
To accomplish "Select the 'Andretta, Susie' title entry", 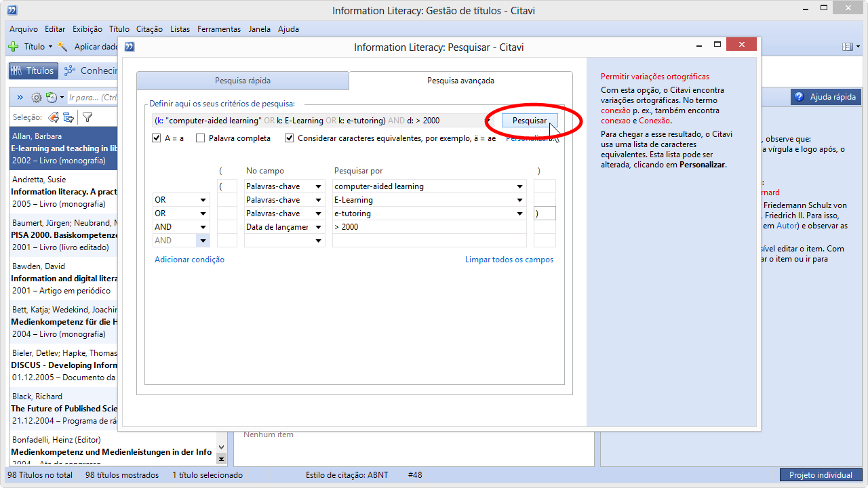I will (64, 192).
